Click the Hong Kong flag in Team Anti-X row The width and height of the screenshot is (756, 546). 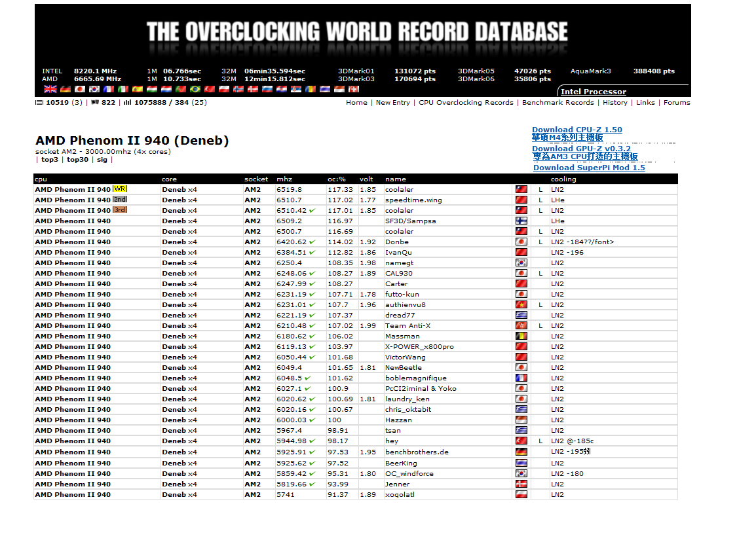point(521,326)
